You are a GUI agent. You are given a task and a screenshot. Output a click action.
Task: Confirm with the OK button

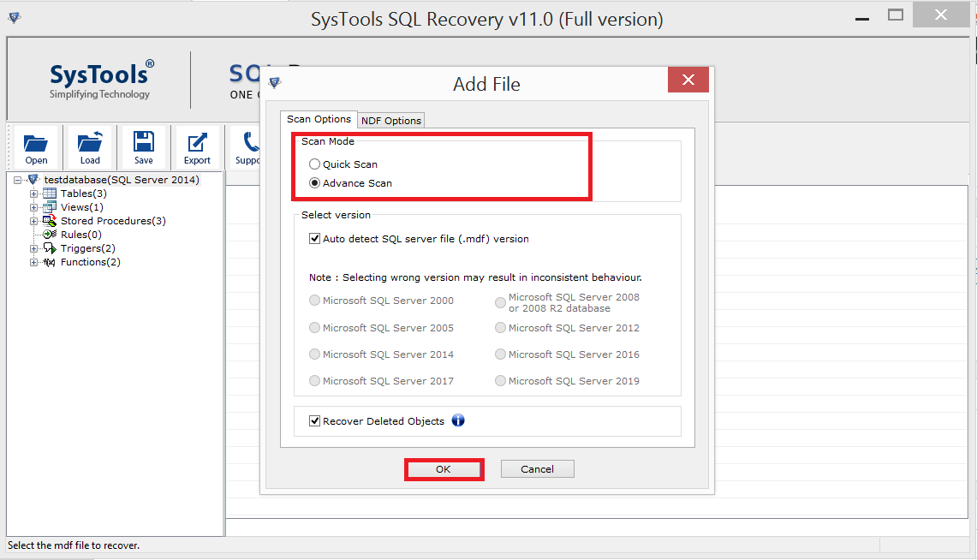coord(443,469)
